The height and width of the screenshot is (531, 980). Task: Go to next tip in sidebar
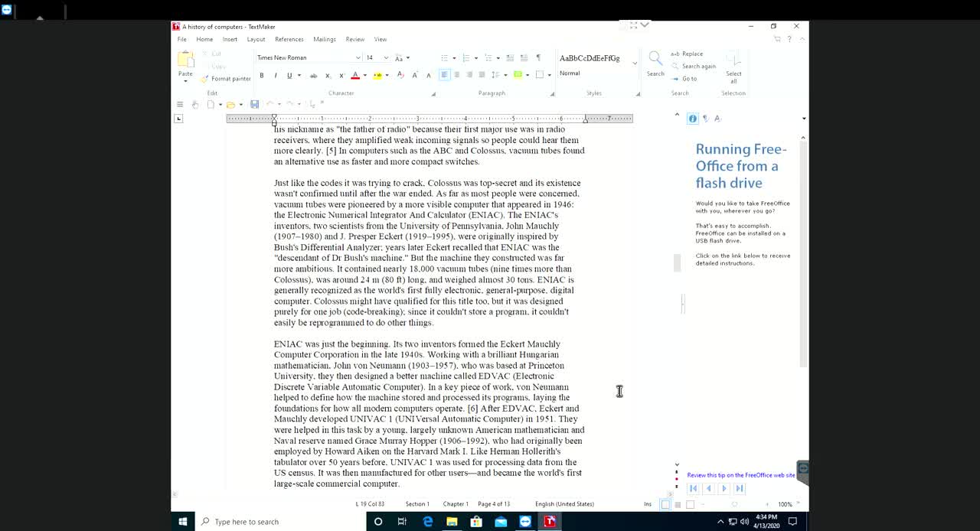coord(724,488)
